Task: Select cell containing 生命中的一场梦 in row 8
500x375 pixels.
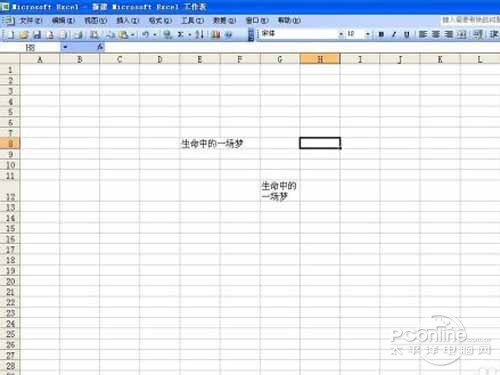Action: (200, 143)
